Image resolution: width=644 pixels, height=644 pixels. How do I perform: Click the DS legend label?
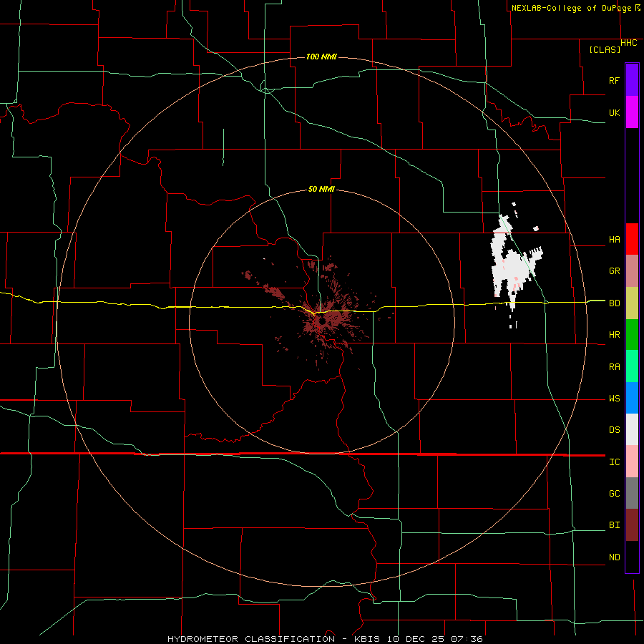click(614, 430)
